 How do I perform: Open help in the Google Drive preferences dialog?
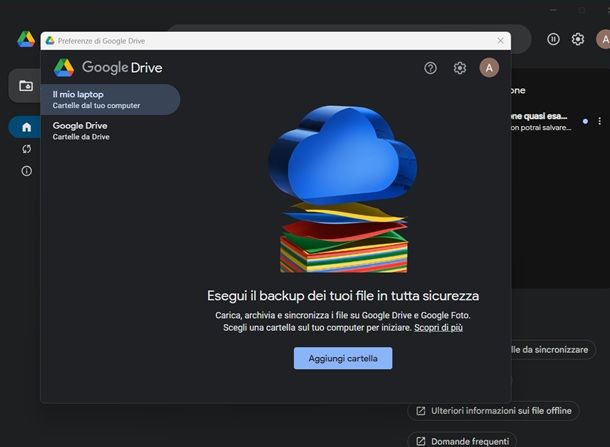point(430,68)
